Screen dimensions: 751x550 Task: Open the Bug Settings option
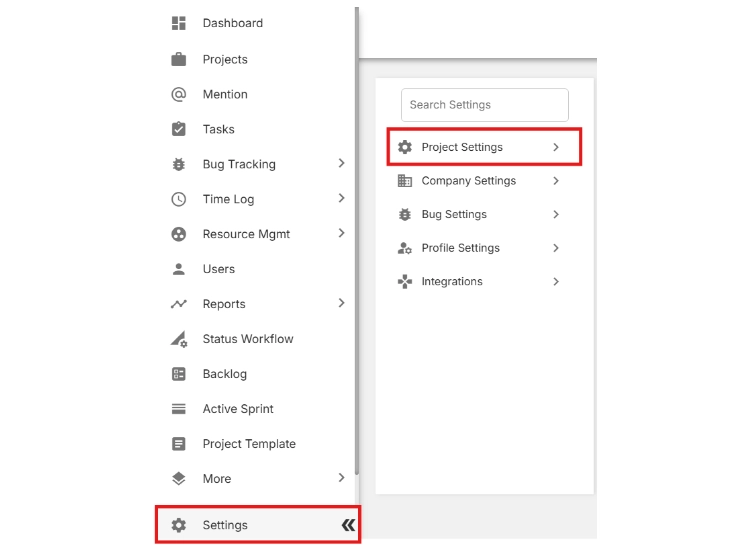(454, 215)
